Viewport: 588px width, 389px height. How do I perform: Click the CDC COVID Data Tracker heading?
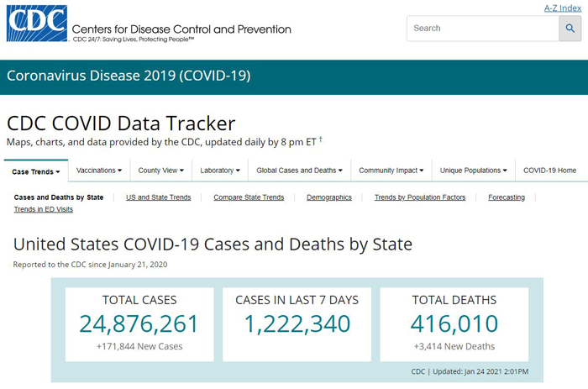[121, 124]
